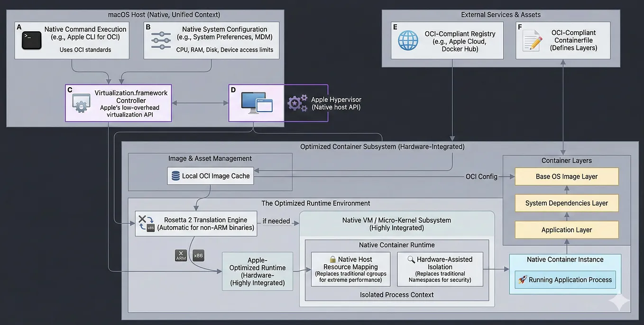This screenshot has height=325, width=644.
Task: Click the 'OCI Config' arrow label
Action: click(481, 176)
